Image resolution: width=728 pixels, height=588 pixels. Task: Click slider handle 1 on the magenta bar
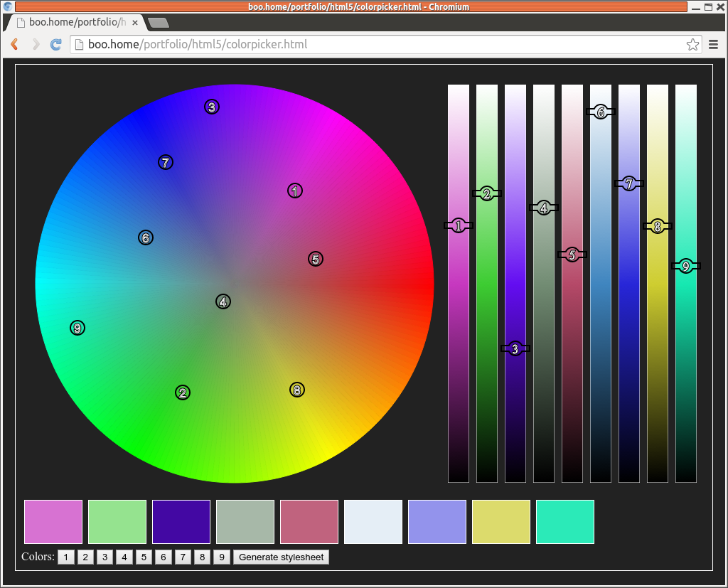pos(459,225)
